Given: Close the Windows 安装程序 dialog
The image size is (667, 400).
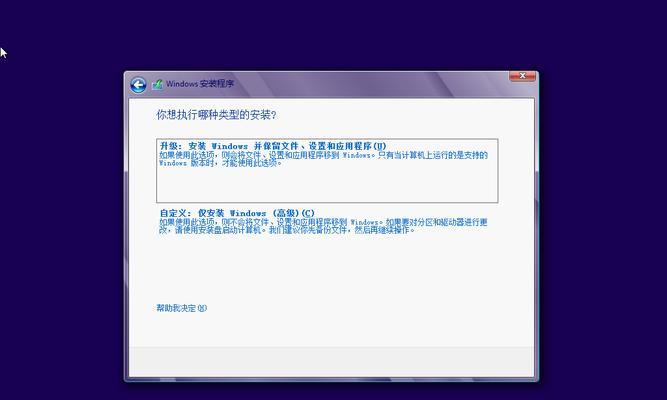Looking at the screenshot, I should click(522, 76).
